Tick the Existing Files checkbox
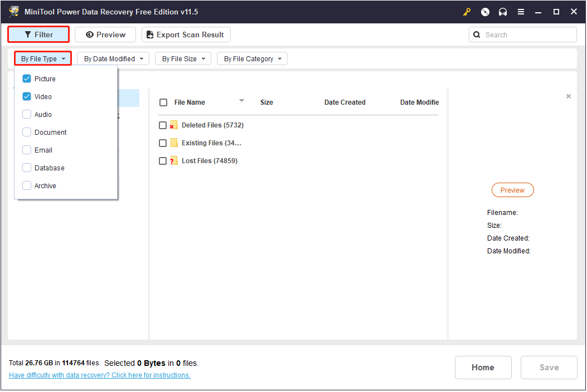 click(x=162, y=143)
